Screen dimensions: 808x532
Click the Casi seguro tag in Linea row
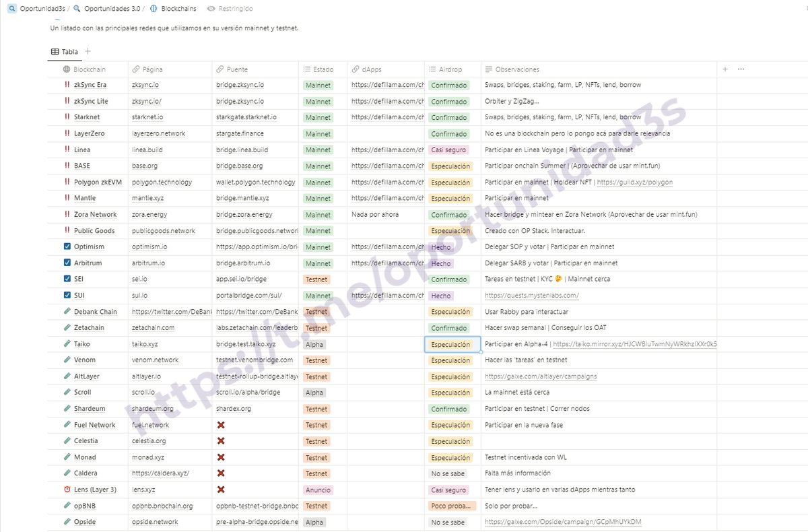click(x=448, y=150)
